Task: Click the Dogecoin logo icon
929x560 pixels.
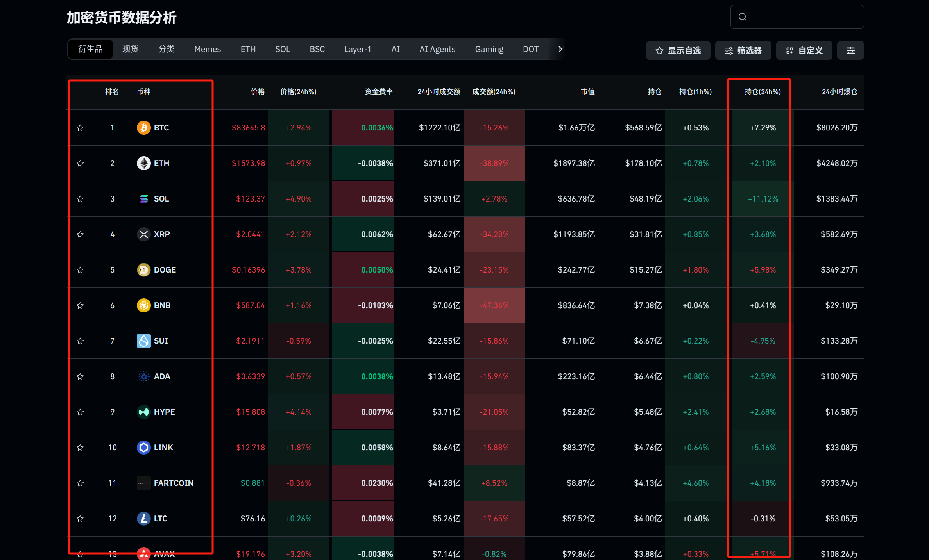Action: tap(143, 270)
